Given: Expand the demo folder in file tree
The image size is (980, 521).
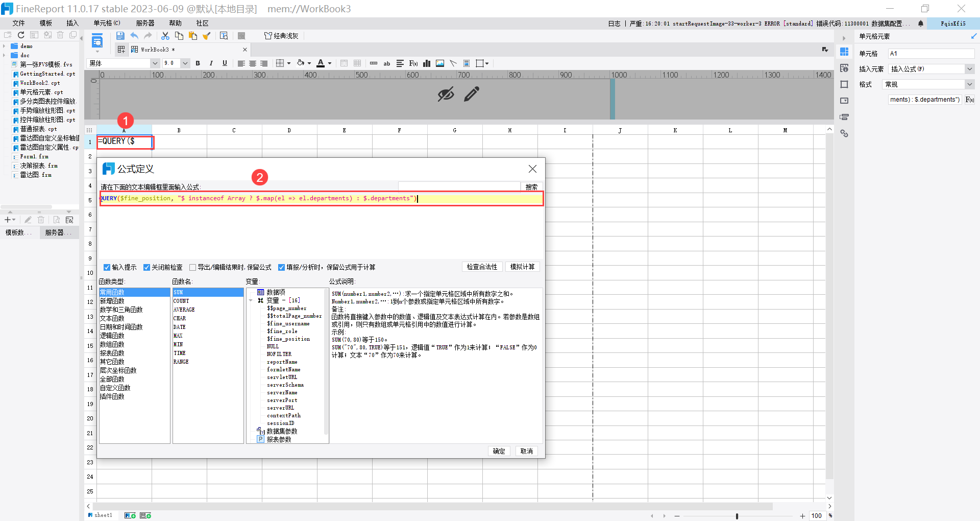Looking at the screenshot, I should coord(4,46).
